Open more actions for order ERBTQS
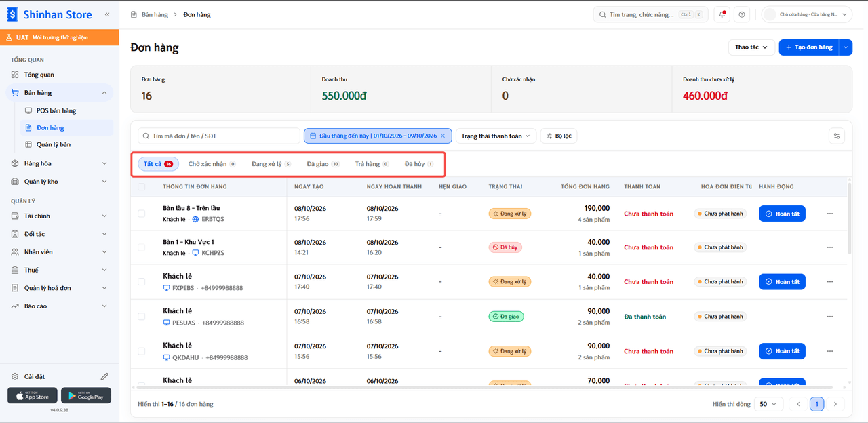 tap(830, 214)
